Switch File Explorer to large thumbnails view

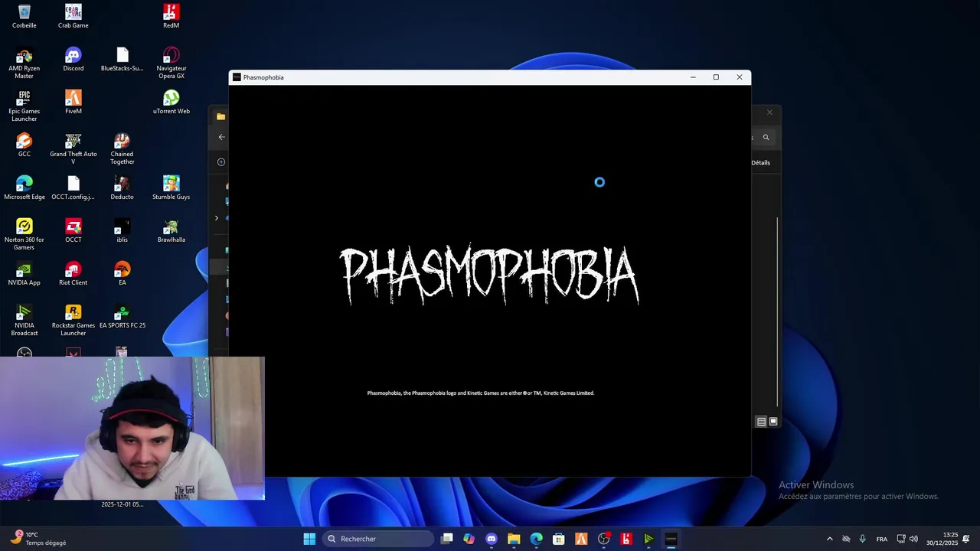[x=773, y=422]
